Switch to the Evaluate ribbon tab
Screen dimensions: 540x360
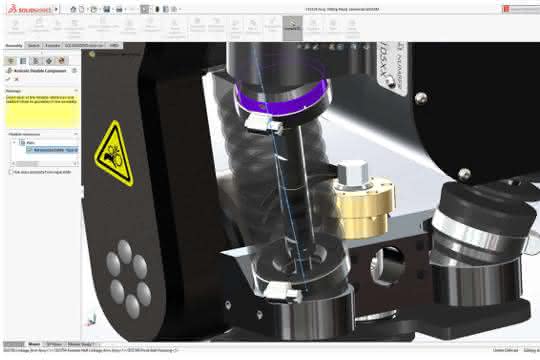53,45
